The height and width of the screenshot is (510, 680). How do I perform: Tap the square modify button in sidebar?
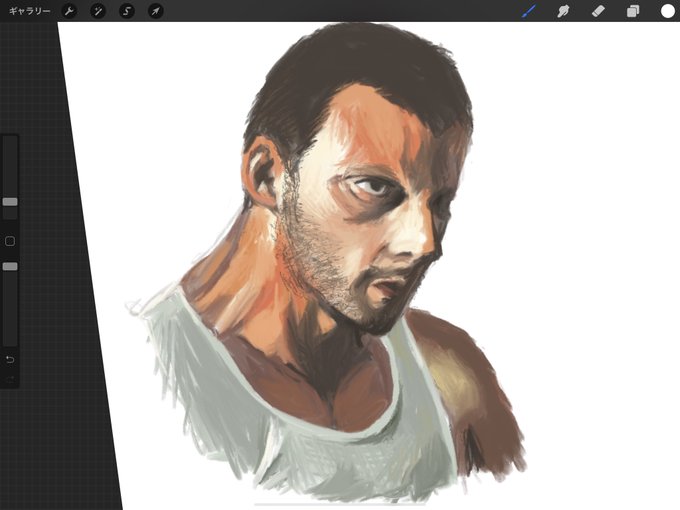point(10,241)
